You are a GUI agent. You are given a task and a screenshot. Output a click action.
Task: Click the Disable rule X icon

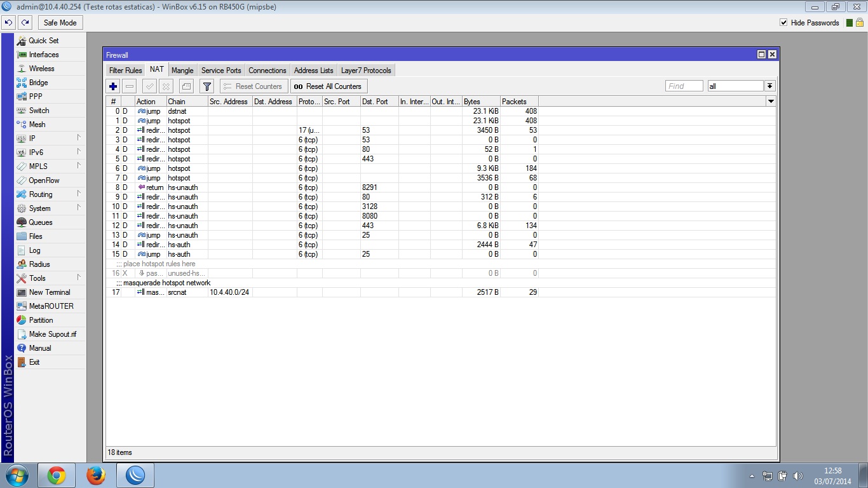point(166,86)
